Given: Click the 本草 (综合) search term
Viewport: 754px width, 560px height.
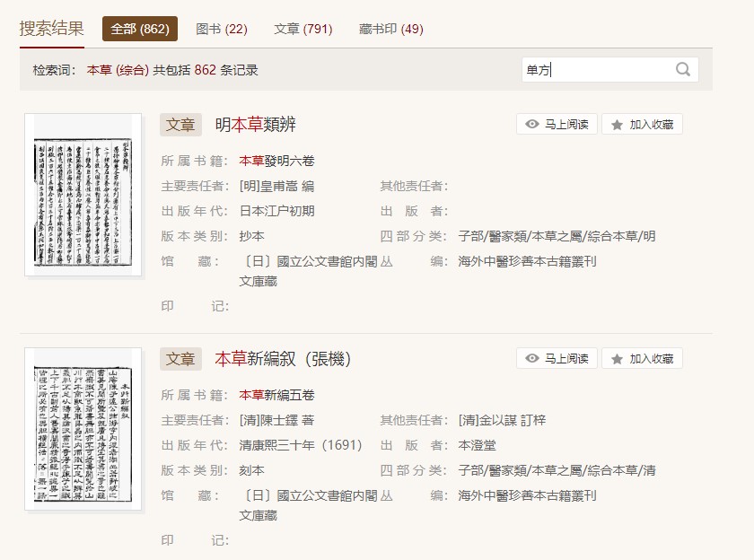Looking at the screenshot, I should [118, 70].
